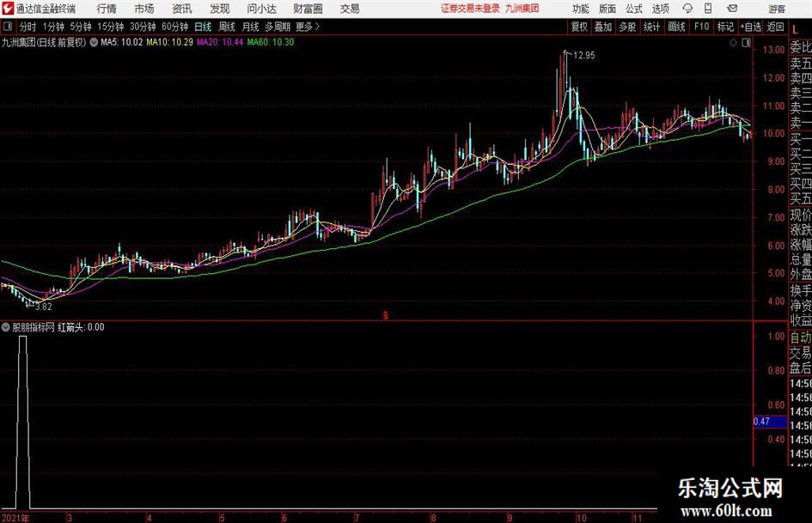
Task: Click the headset customer service icon
Action: coord(687,9)
